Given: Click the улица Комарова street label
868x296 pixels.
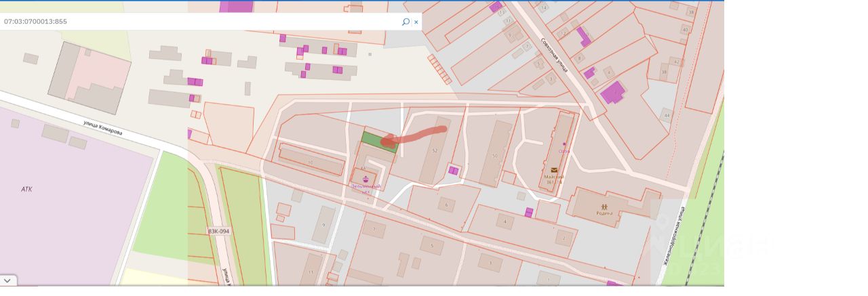Looking at the screenshot, I should (x=103, y=127).
